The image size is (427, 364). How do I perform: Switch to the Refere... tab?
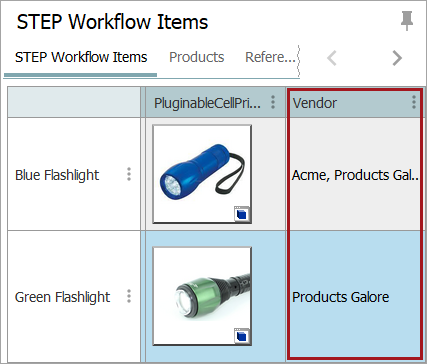270,57
